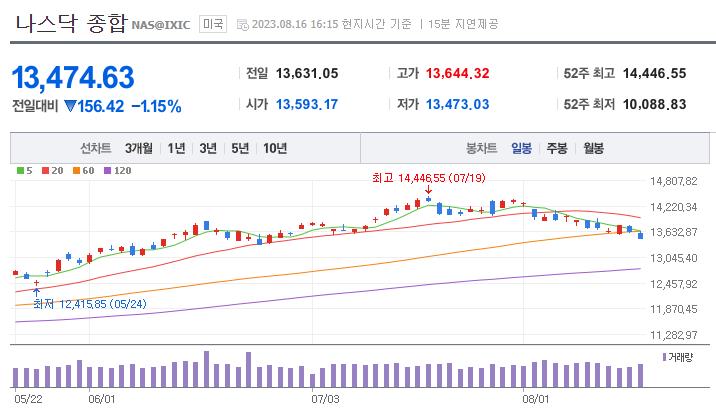Click the 13,632.87 price axis label

674,232
